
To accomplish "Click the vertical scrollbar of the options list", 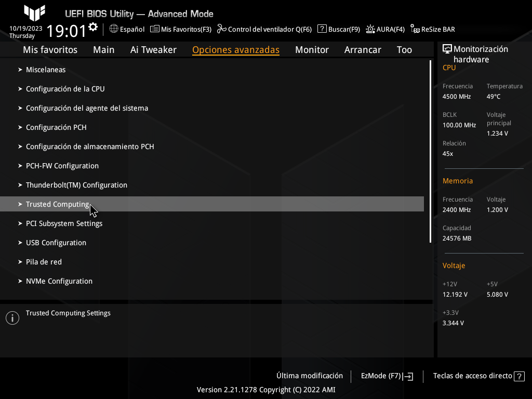I will click(430, 151).
